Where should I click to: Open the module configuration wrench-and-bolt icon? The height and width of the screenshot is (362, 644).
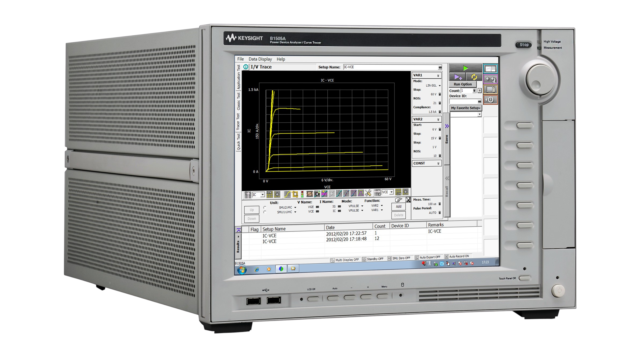[491, 79]
